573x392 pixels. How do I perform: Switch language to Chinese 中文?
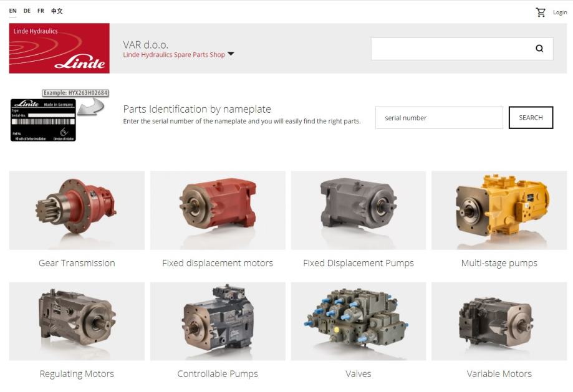[x=57, y=11]
